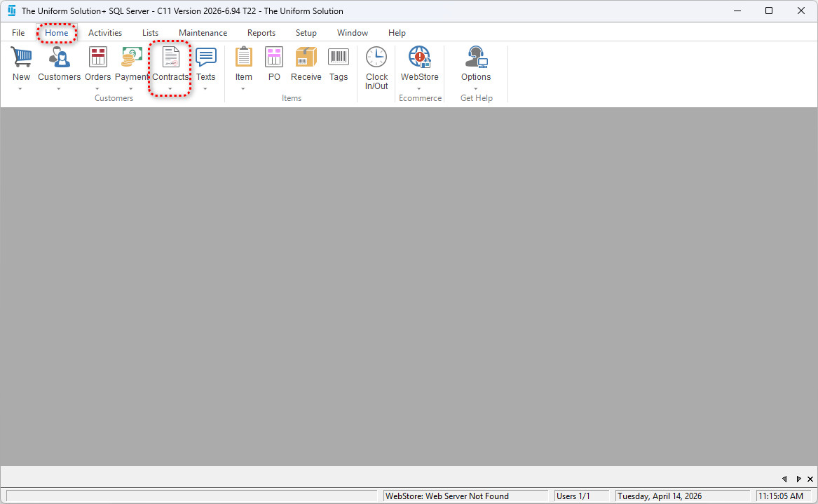Viewport: 818px width, 504px height.
Task: Open the Activities menu
Action: tap(105, 33)
